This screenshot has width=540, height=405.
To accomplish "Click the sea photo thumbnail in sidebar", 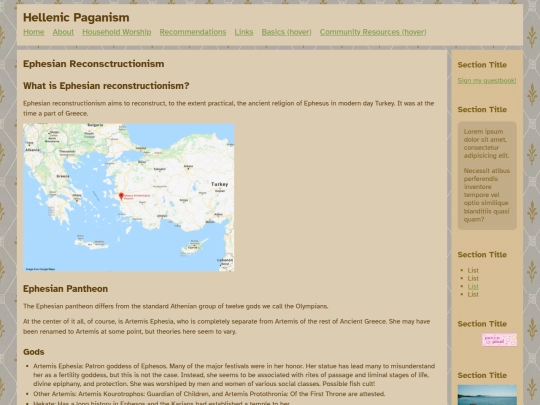I will (x=487, y=395).
